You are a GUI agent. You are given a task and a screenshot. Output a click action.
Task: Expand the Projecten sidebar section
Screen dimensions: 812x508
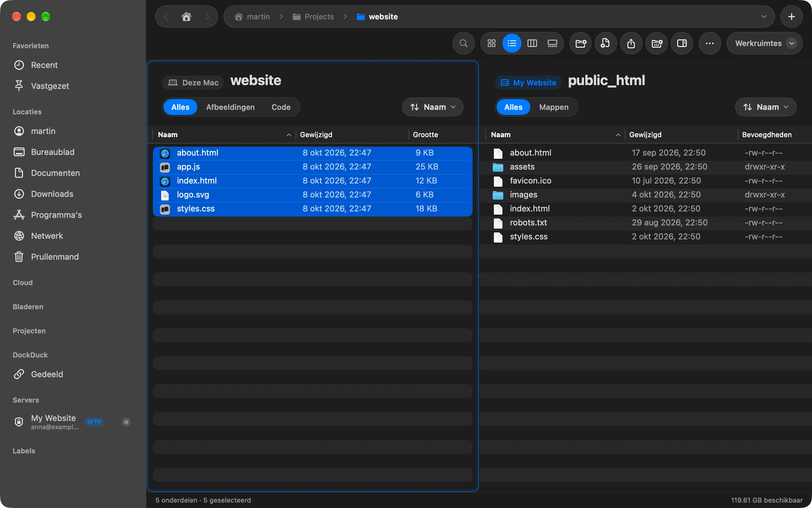pos(29,331)
